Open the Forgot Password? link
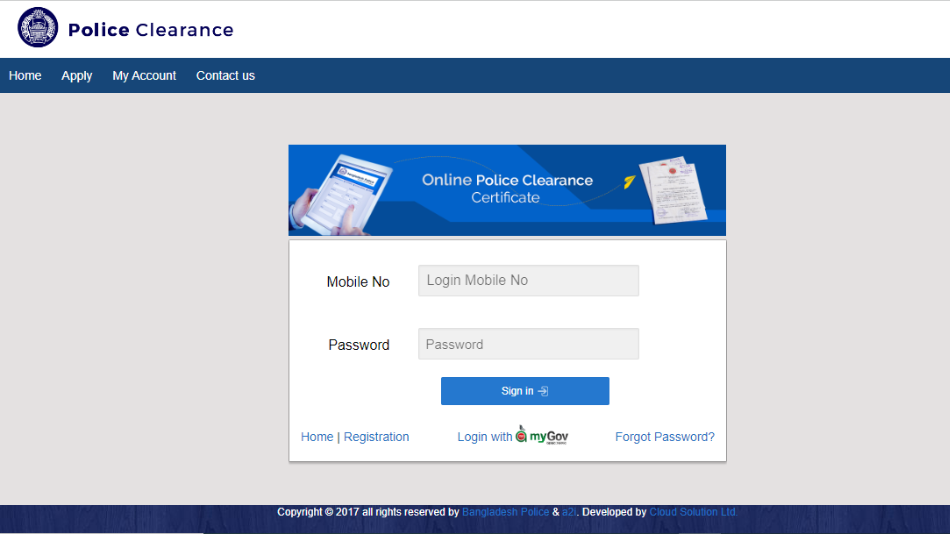The height and width of the screenshot is (534, 950). (x=665, y=437)
